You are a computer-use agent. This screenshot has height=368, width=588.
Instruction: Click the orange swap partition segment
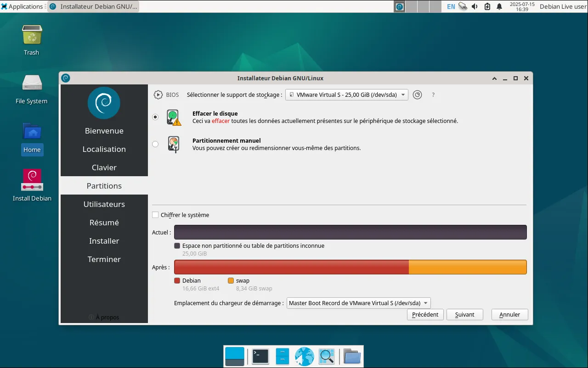(467, 267)
